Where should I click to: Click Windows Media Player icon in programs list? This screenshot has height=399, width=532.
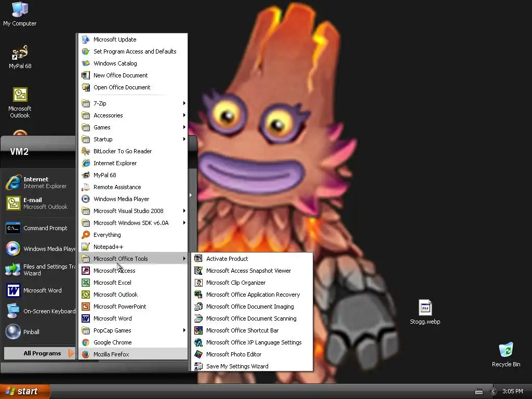click(x=86, y=199)
